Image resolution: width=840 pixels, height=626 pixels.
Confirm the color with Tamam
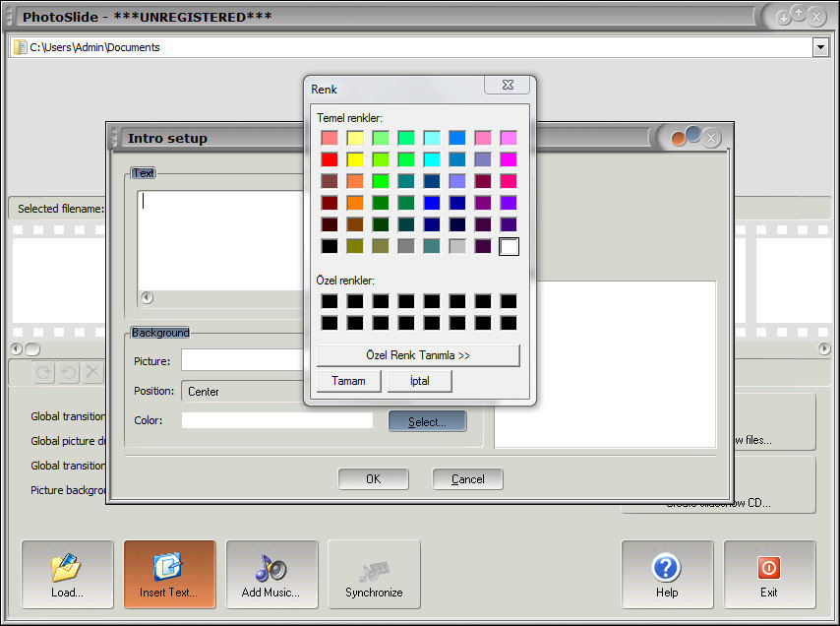click(349, 381)
